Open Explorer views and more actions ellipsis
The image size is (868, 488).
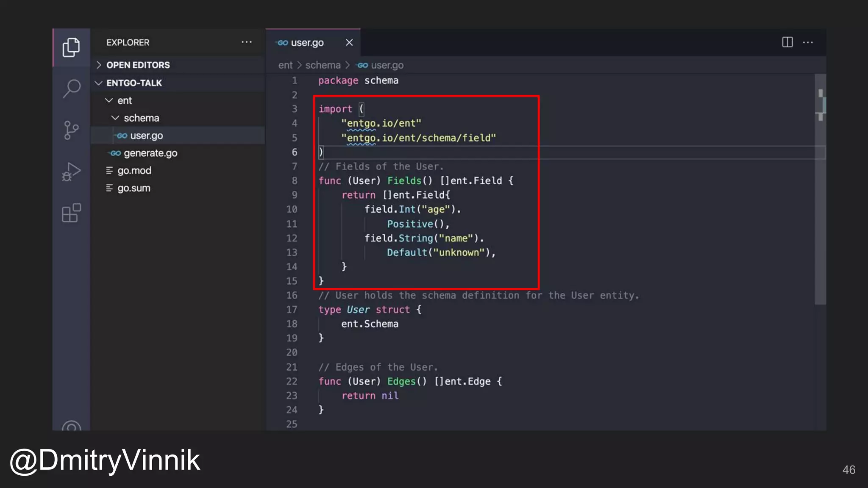246,42
